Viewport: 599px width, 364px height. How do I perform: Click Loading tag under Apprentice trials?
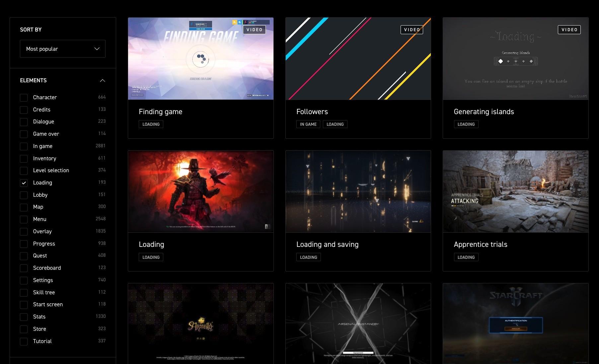point(466,257)
